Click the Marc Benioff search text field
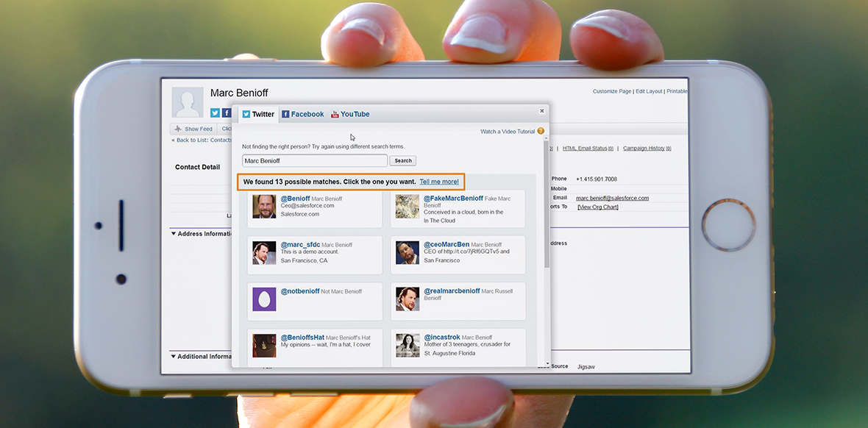868x428 pixels. (314, 160)
